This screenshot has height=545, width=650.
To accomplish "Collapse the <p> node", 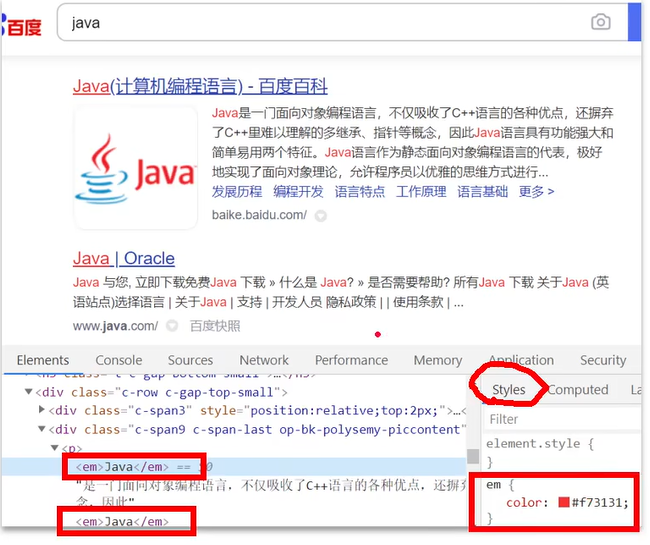I will [x=54, y=448].
